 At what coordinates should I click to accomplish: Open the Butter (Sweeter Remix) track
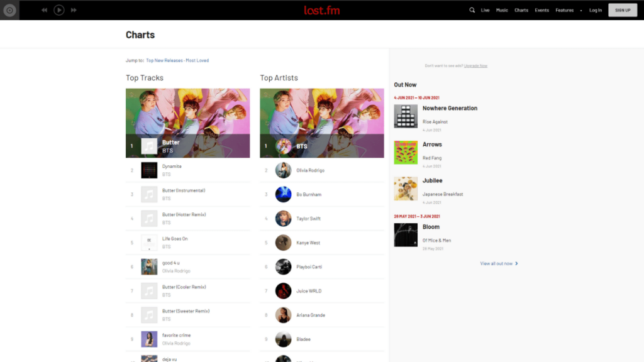[186, 311]
